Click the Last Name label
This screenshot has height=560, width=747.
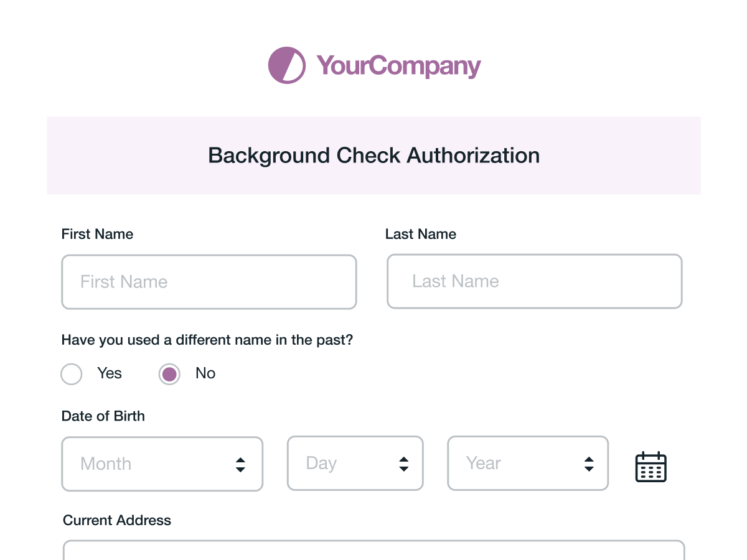pos(421,234)
